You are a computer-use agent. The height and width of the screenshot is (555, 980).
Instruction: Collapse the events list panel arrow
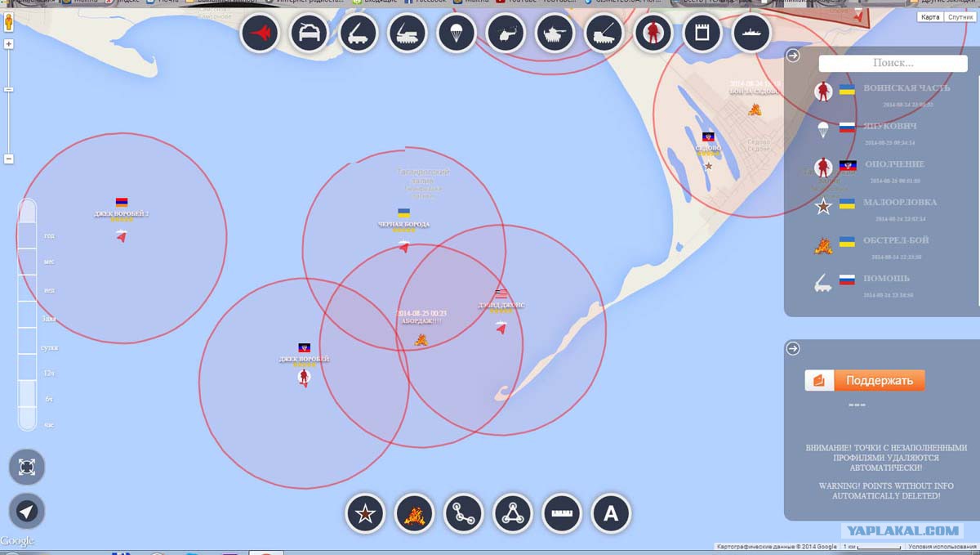click(792, 56)
